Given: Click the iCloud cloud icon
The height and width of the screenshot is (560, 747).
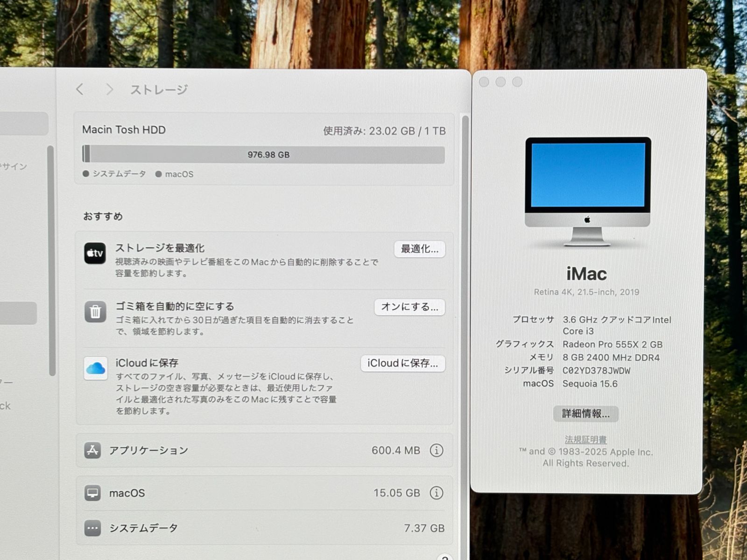Looking at the screenshot, I should coord(96,369).
